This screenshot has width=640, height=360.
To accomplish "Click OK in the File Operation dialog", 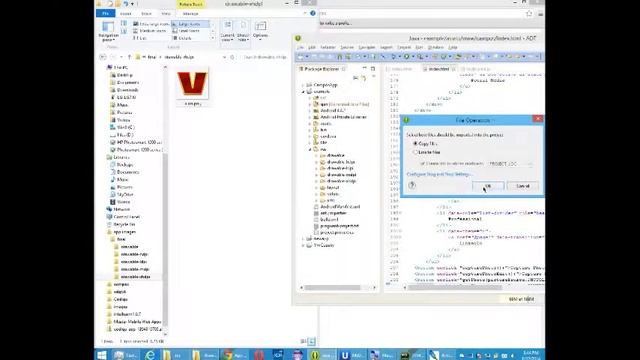I will pyautogui.click(x=488, y=186).
